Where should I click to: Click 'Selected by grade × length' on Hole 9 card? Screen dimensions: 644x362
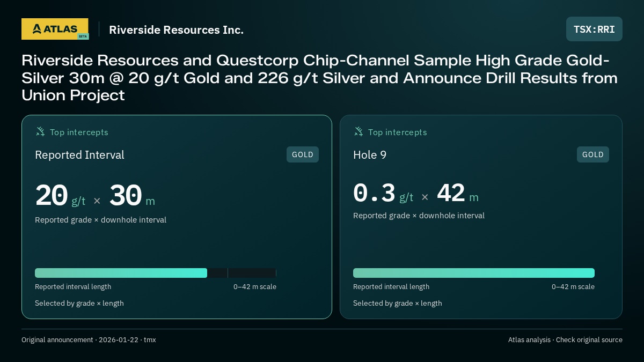[x=398, y=304]
